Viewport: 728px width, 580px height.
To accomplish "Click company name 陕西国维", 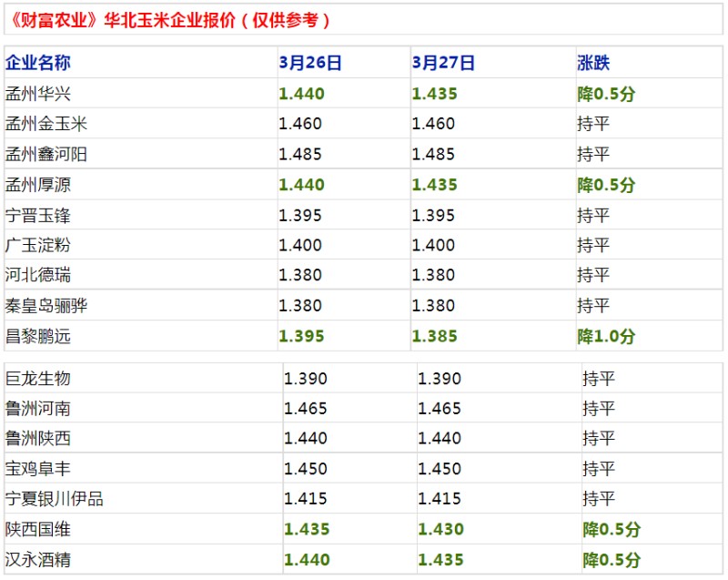I will coord(37,529).
